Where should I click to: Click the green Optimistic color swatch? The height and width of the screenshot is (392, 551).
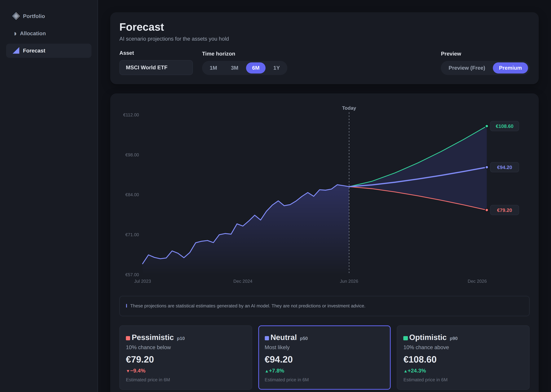(x=405, y=338)
